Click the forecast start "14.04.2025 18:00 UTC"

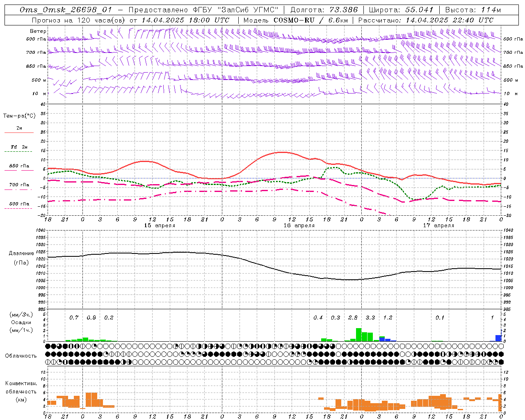(x=185, y=20)
